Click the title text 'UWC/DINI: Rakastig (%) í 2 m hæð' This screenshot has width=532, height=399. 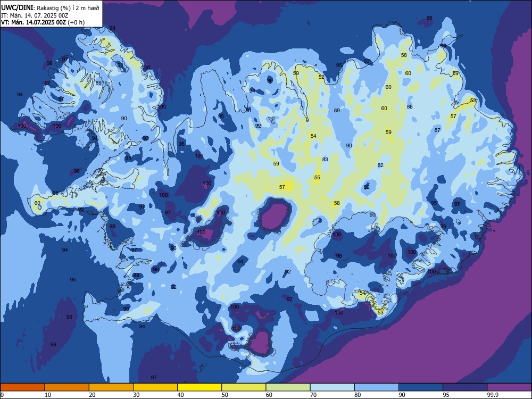tap(50, 8)
